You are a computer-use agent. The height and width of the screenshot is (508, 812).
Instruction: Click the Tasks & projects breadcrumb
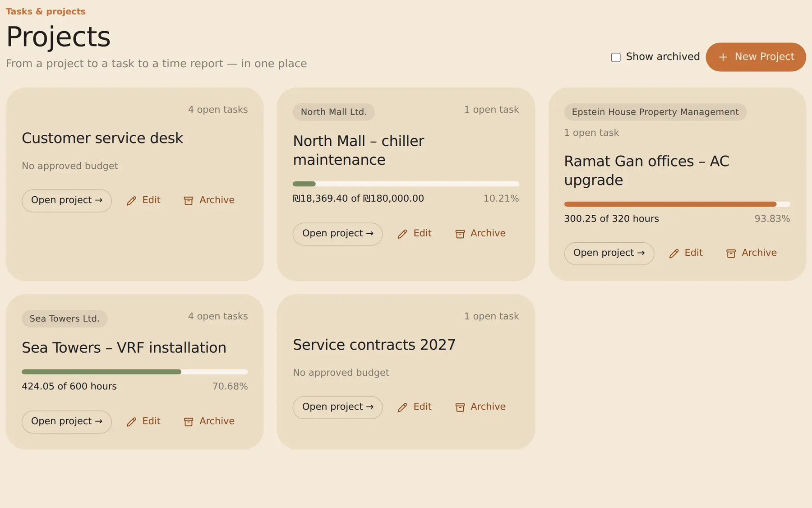click(46, 11)
